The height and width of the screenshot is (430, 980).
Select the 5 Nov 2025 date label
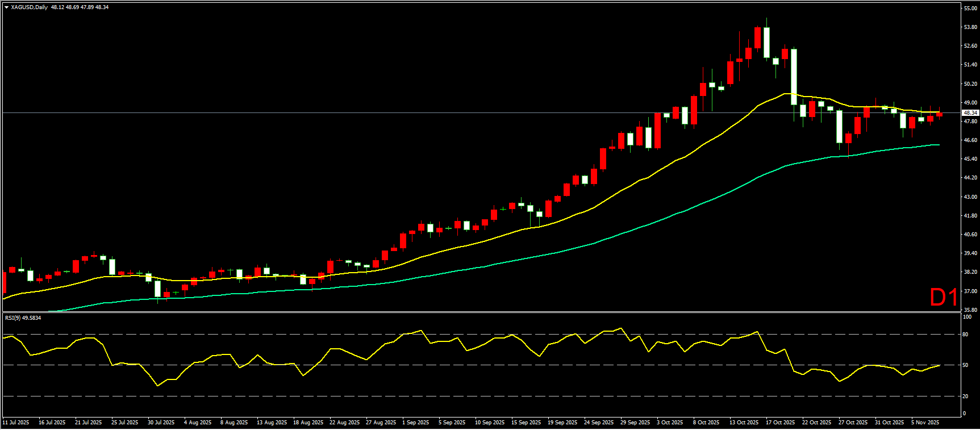925,423
